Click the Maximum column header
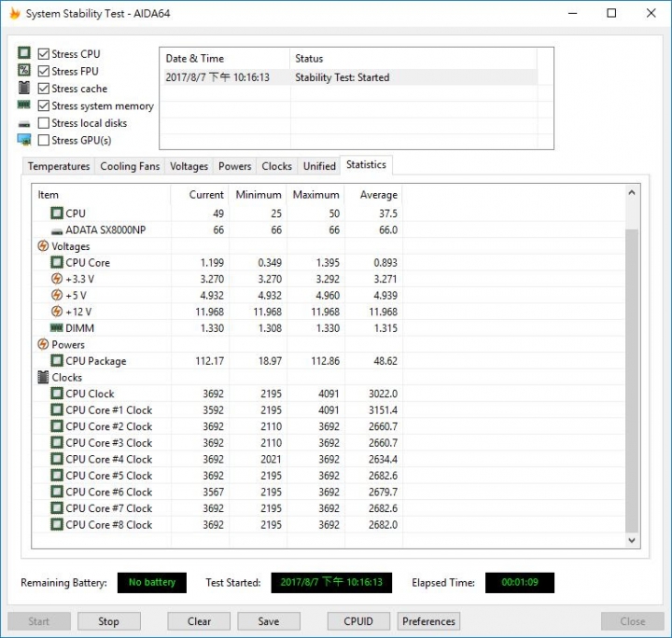 pos(315,195)
